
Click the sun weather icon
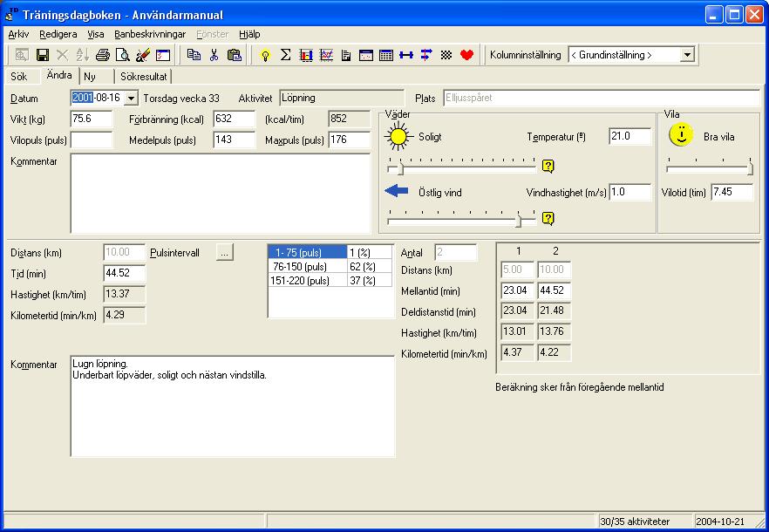tap(398, 137)
